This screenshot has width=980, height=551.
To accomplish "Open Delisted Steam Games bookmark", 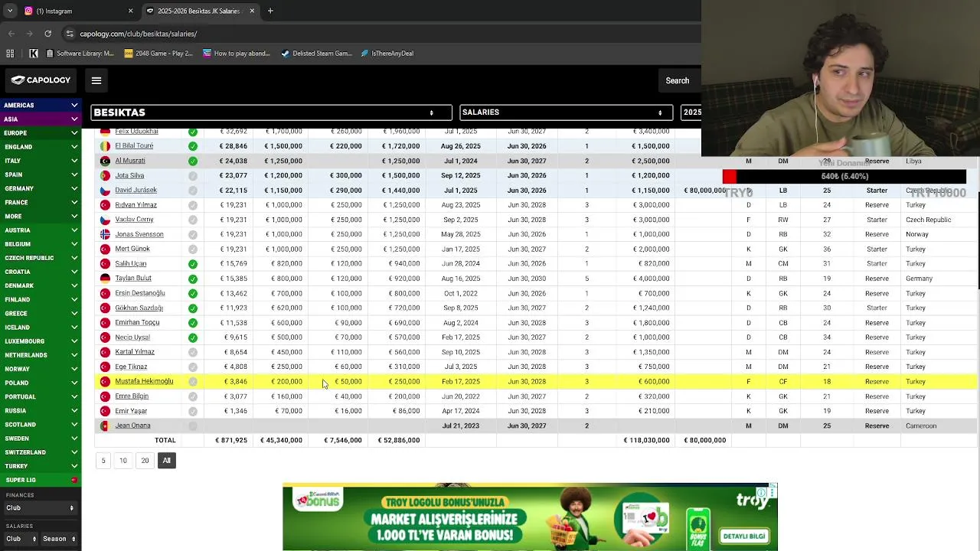I will 316,54.
